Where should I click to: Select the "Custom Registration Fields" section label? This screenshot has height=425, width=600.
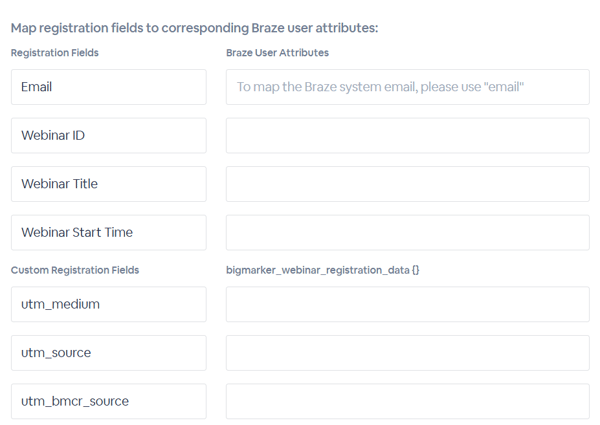pos(75,270)
